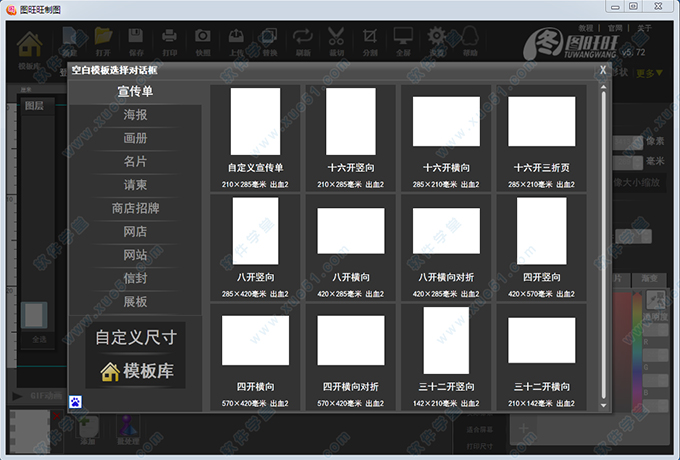
Task: Click the 刷新 refresh arrows icon
Action: 303,36
